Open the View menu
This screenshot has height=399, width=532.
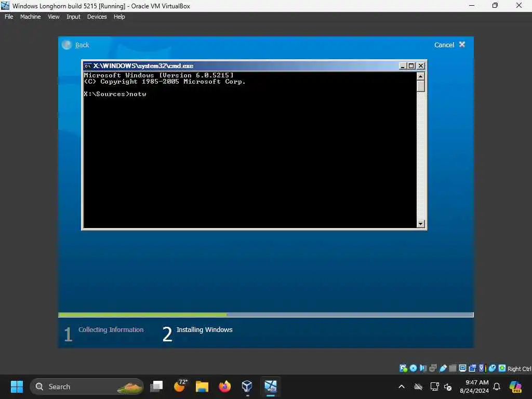54,17
